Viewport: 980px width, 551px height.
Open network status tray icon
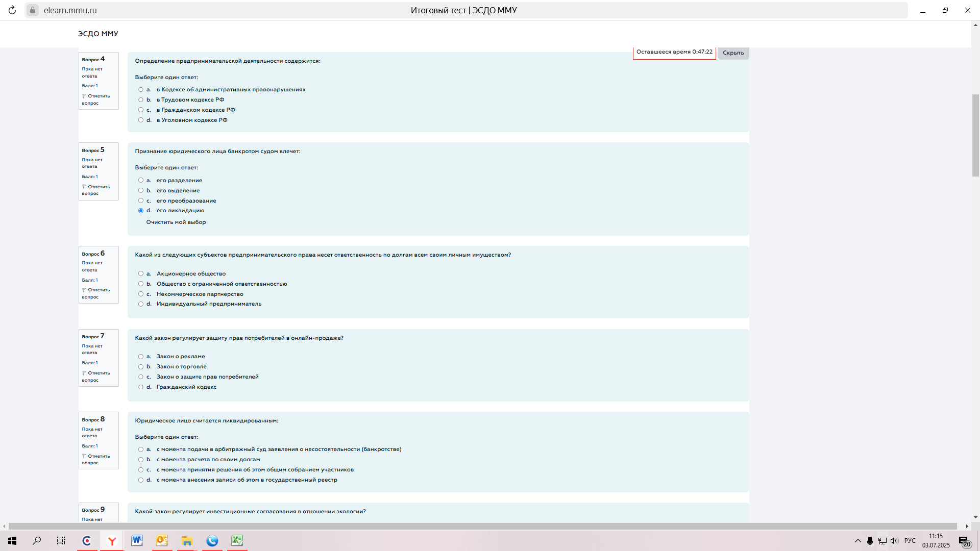(883, 541)
